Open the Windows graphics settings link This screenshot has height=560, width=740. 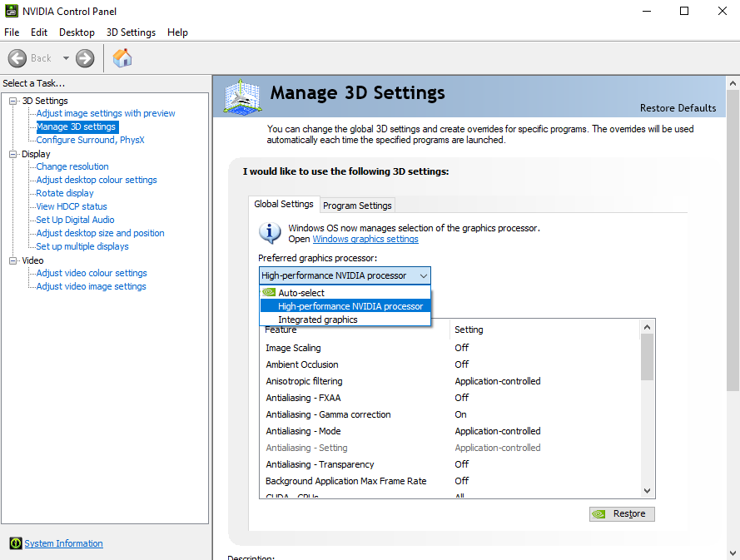(x=365, y=239)
